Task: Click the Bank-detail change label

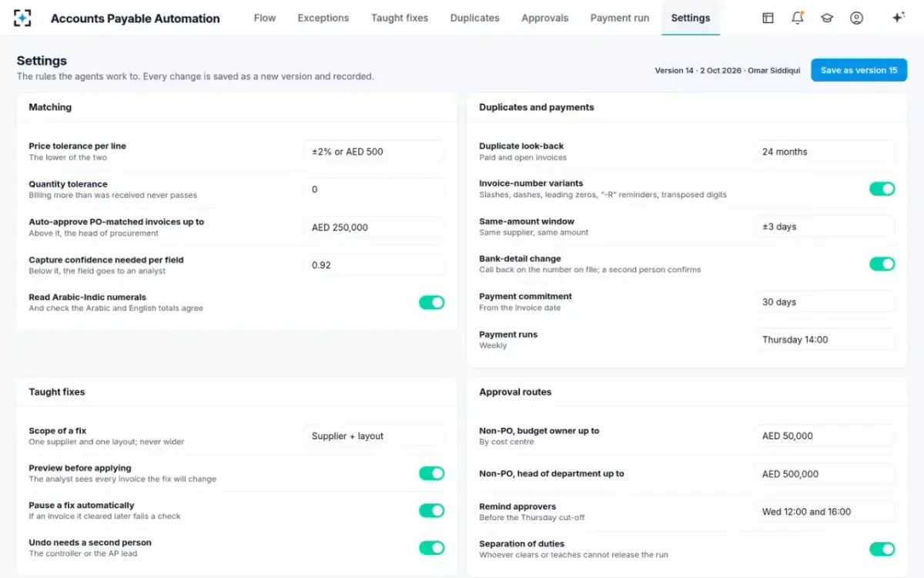Action: click(x=520, y=258)
